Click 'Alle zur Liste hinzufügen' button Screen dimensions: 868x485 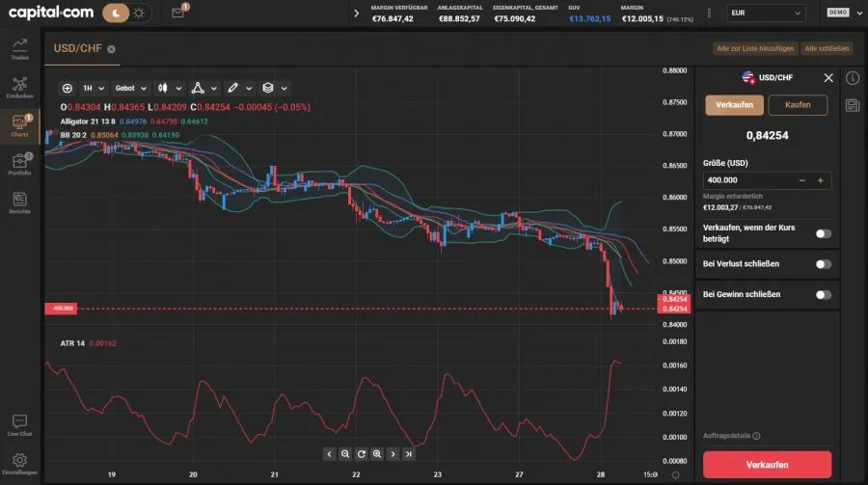(x=755, y=48)
